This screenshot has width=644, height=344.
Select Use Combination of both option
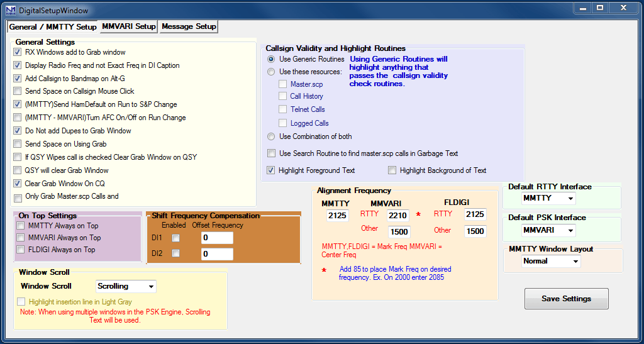pyautogui.click(x=271, y=136)
